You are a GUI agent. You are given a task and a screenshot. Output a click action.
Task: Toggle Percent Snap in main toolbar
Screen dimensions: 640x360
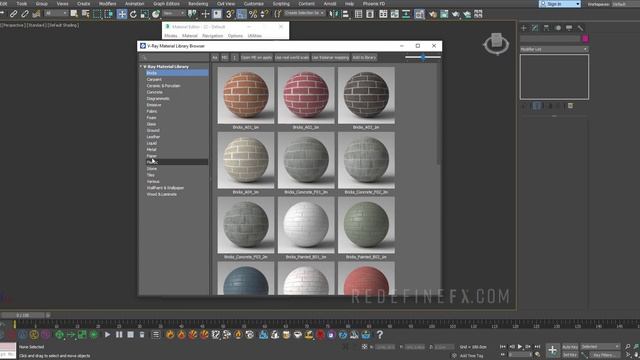pyautogui.click(x=253, y=14)
